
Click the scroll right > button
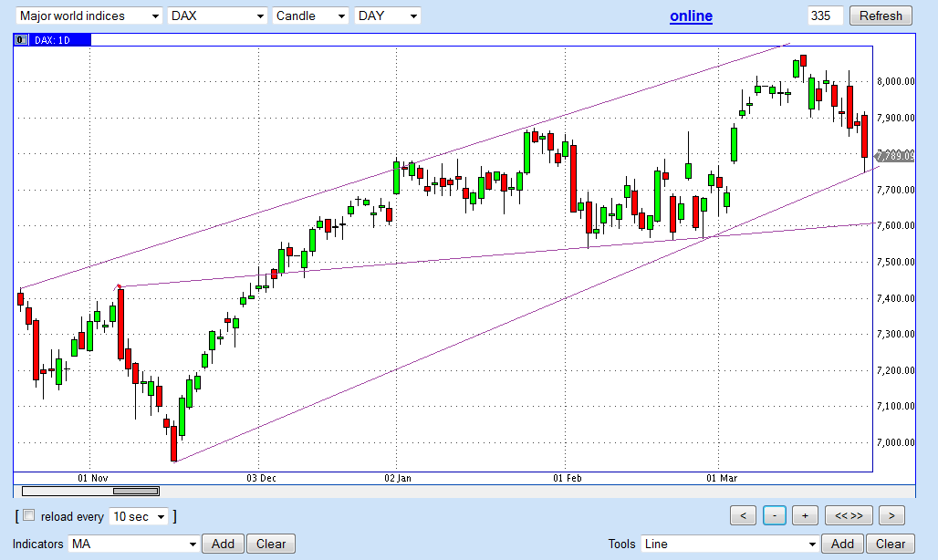892,515
